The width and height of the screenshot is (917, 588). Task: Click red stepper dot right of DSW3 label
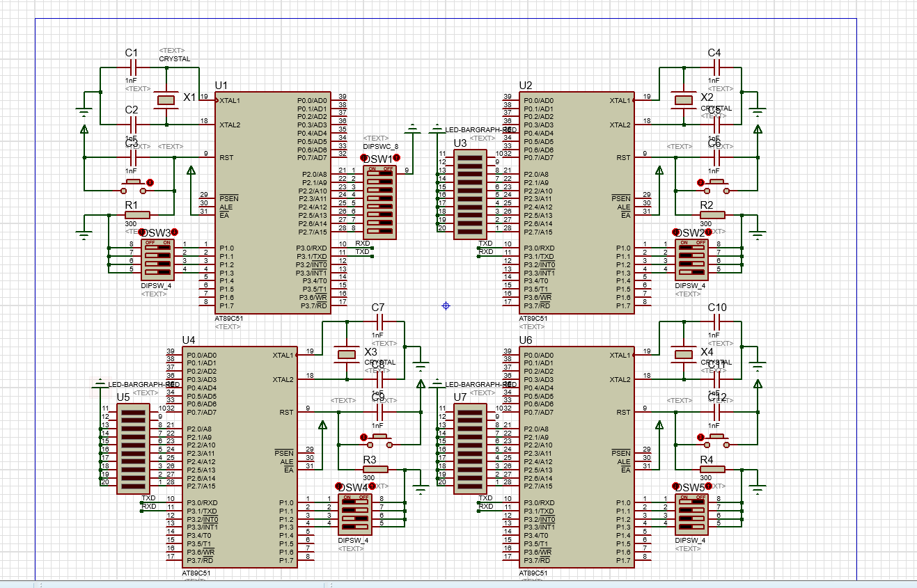point(175,232)
